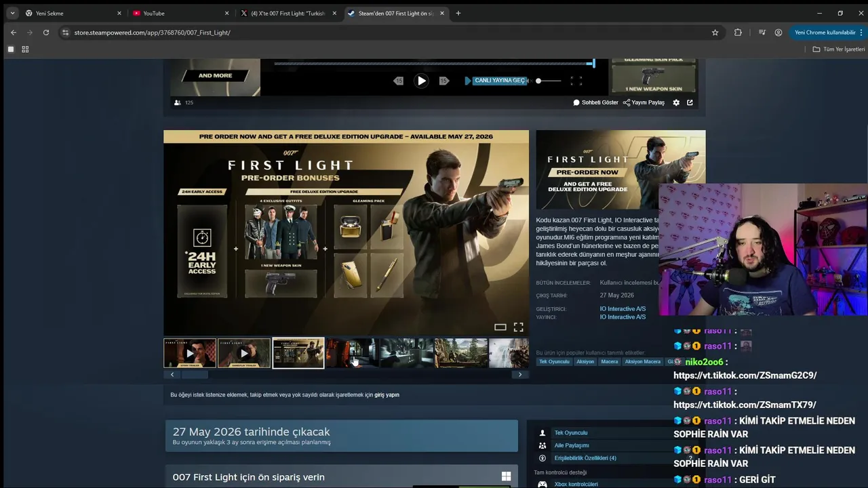Click giriş yapın login link
868x488 pixels.
point(387,395)
